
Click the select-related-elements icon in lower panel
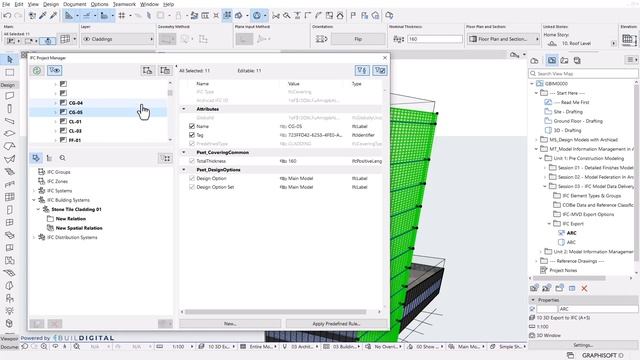165,158
